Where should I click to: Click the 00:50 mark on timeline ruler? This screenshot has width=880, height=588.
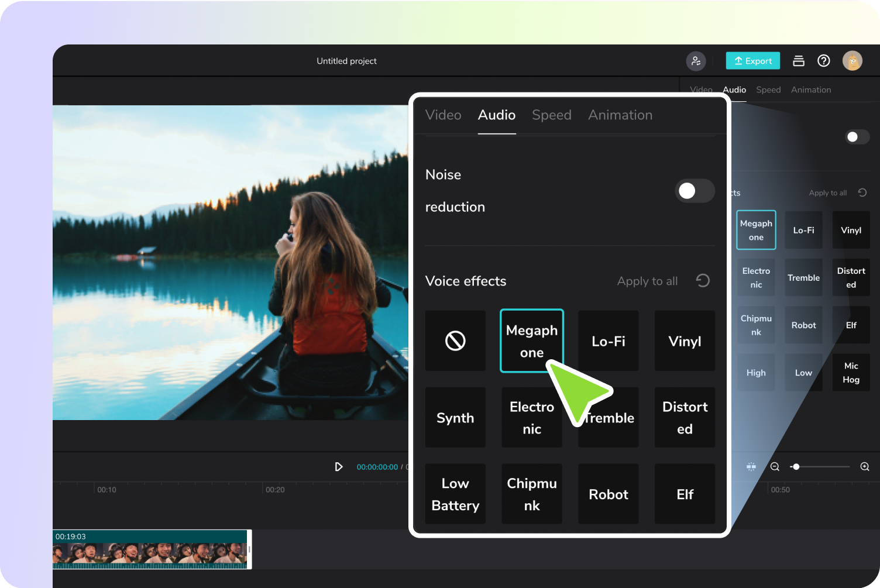[x=780, y=490]
